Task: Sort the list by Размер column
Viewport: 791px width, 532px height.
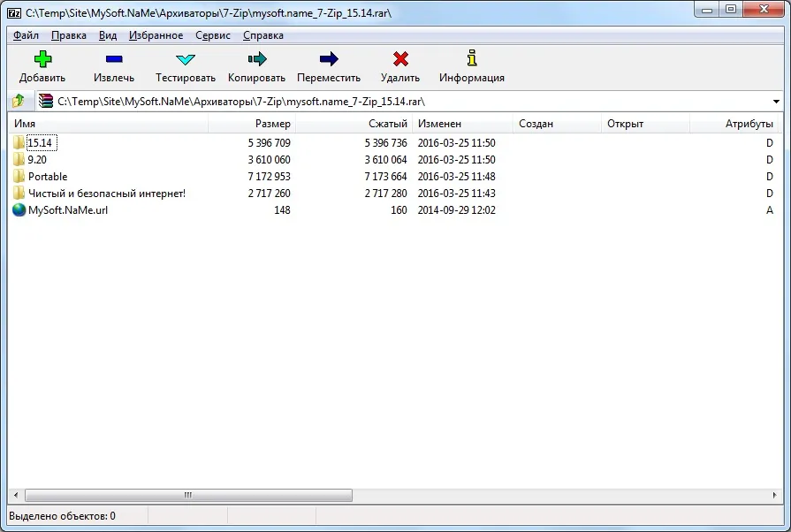Action: [252, 124]
